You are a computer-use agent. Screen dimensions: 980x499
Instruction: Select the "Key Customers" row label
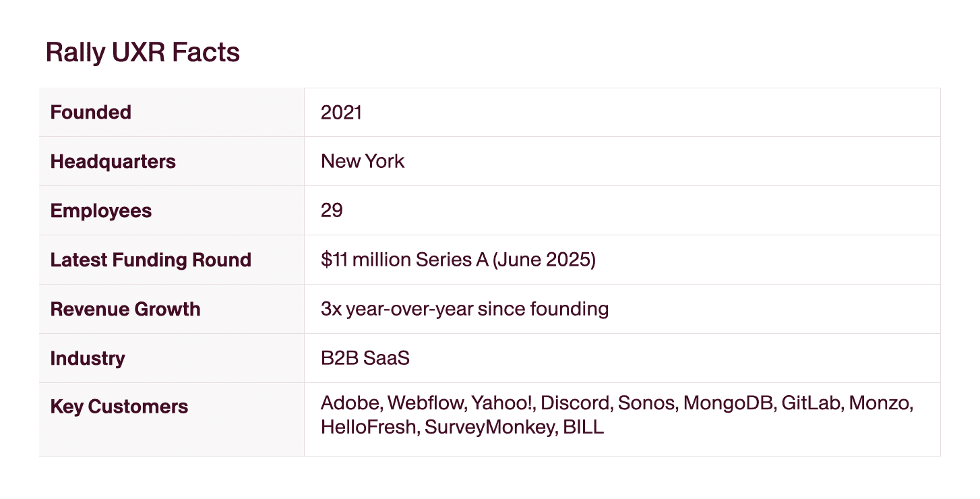pos(119,407)
